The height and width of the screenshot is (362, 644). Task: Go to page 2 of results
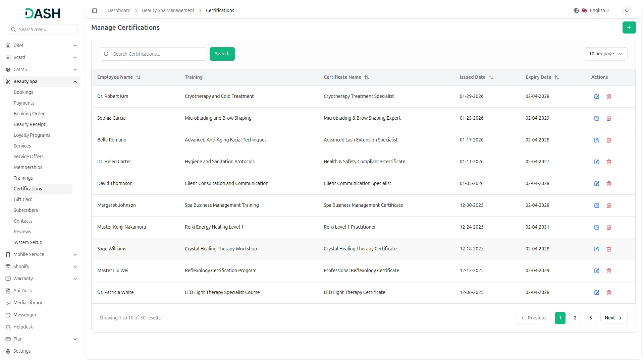pos(575,318)
